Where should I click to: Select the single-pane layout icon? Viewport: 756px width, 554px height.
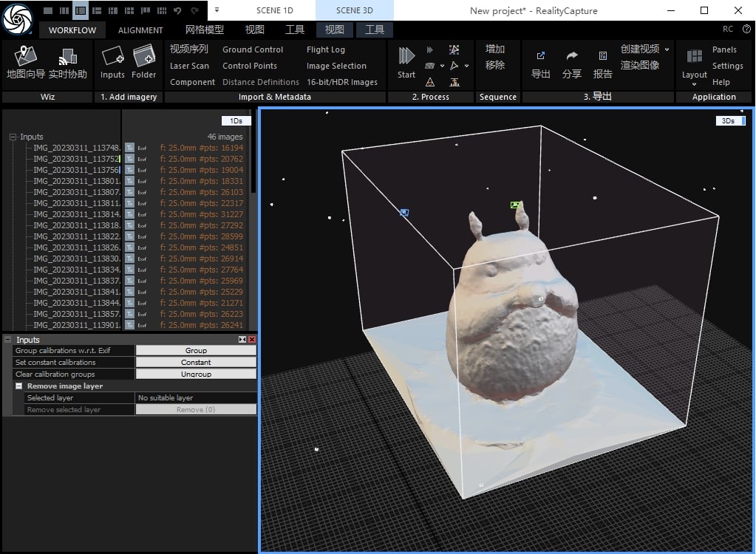tap(48, 10)
